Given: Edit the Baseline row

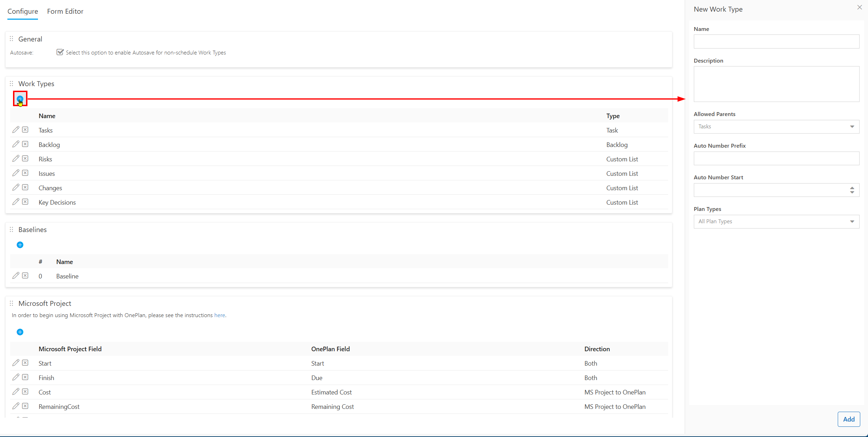Looking at the screenshot, I should click(x=15, y=276).
